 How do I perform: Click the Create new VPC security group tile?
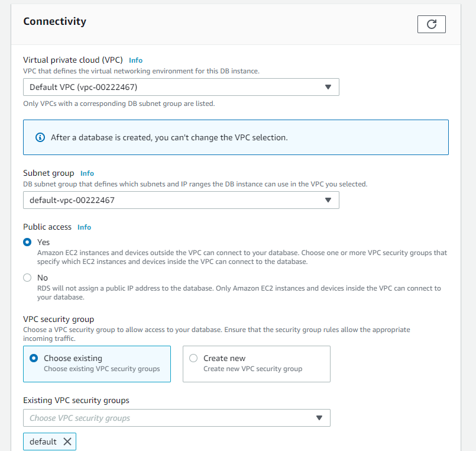click(257, 364)
